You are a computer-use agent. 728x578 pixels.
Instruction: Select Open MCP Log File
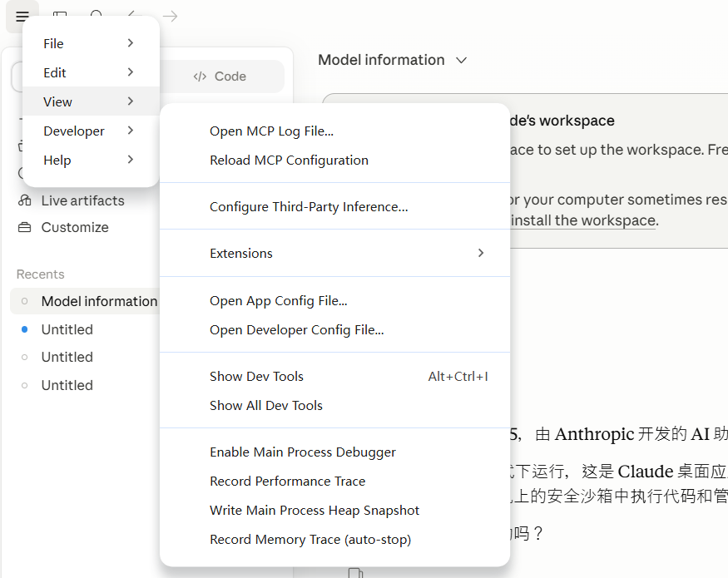[x=334, y=131]
